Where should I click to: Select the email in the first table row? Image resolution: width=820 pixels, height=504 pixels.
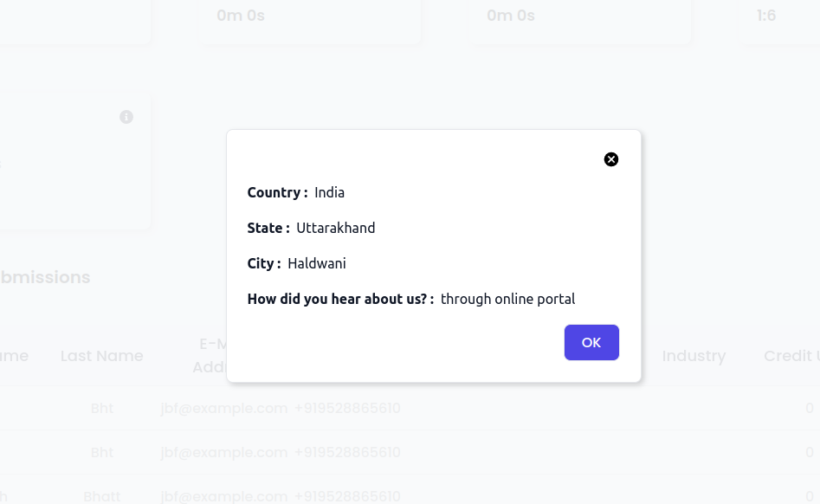coord(224,408)
